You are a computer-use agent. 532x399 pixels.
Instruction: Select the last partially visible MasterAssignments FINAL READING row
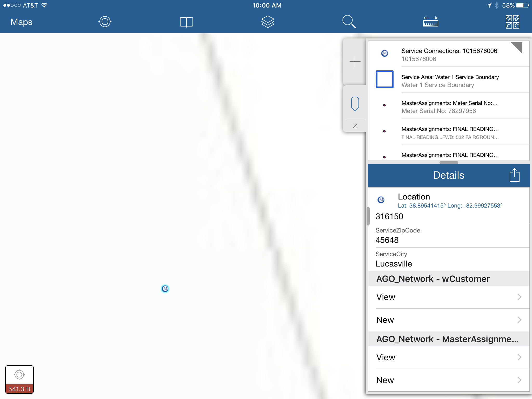click(x=449, y=153)
